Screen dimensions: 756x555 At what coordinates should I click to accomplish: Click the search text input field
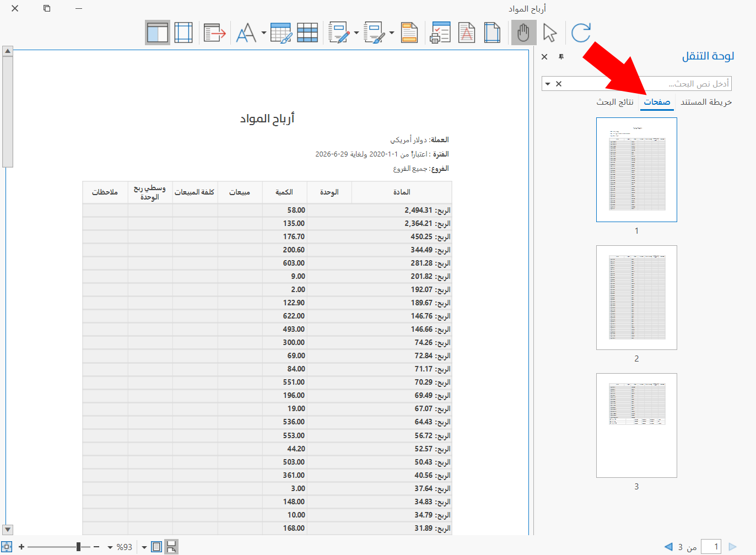tap(647, 84)
